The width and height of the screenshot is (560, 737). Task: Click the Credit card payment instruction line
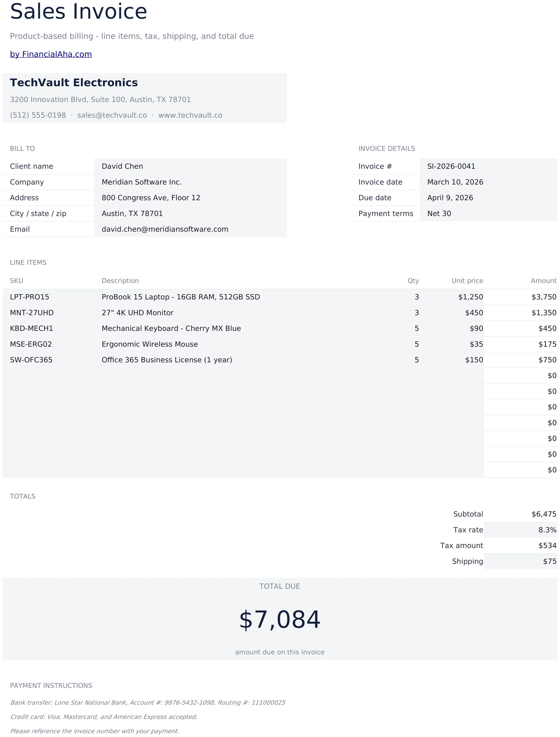tap(104, 717)
